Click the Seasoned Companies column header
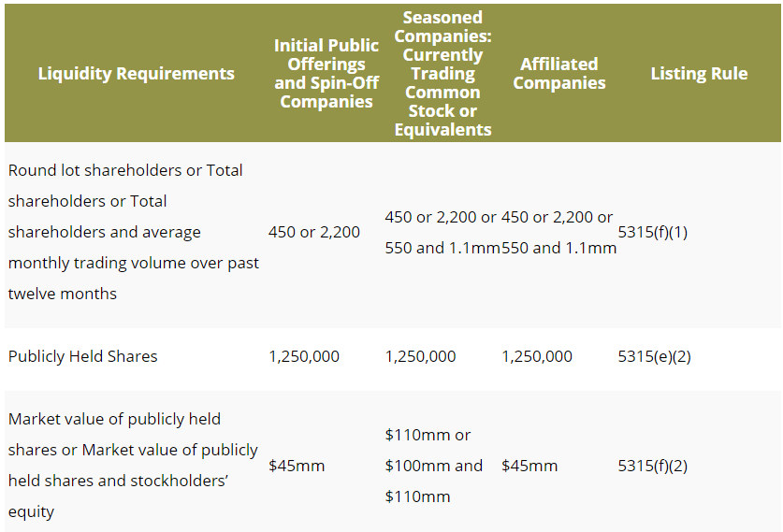The image size is (783, 532). (x=442, y=74)
